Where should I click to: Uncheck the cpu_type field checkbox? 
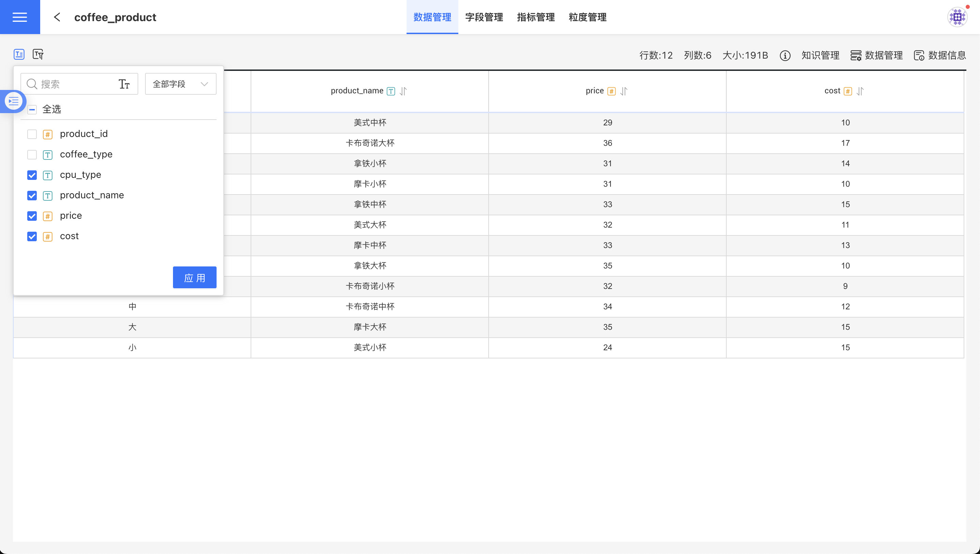pyautogui.click(x=32, y=175)
